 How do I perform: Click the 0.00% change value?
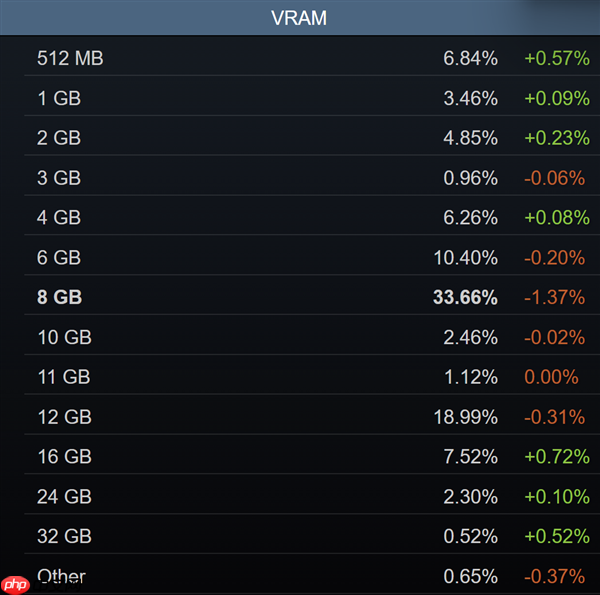coord(551,377)
